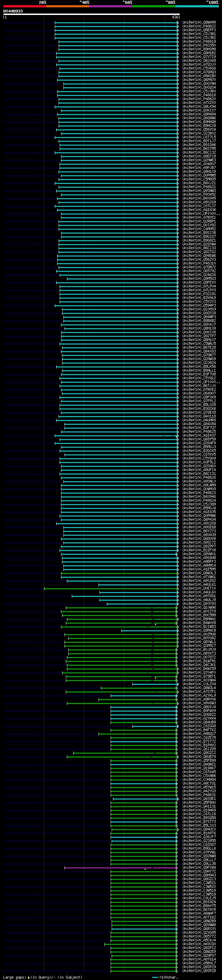Open hit UniRef100_P93350
Screen dimensions: 222x980
point(199,45)
